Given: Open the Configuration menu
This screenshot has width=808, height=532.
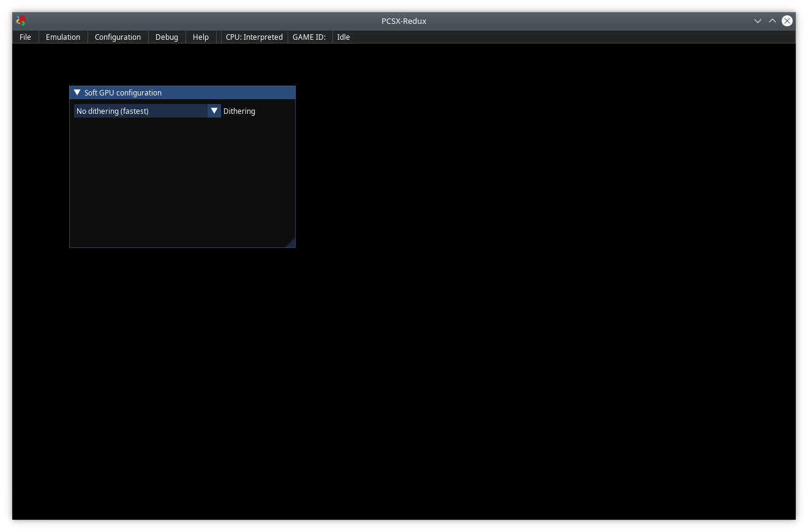Looking at the screenshot, I should click(x=118, y=37).
